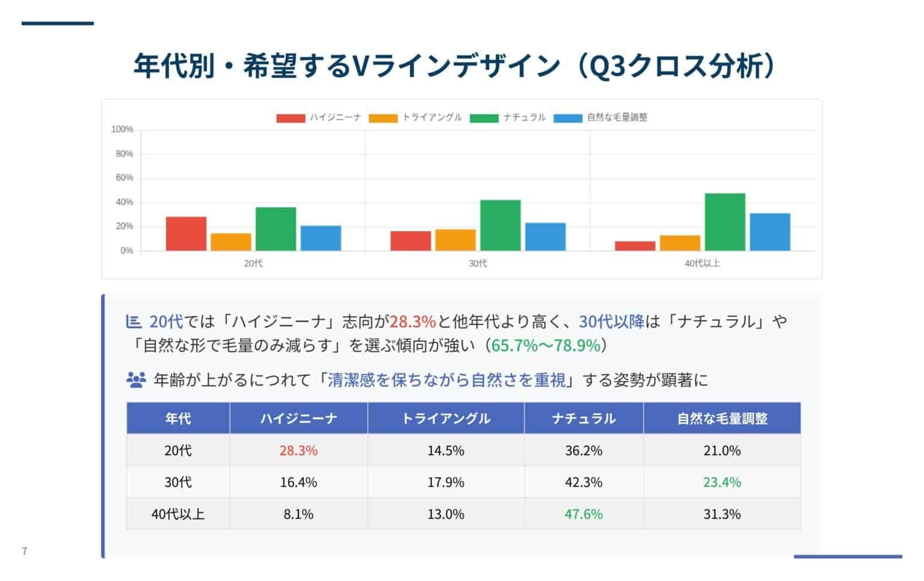Click the 30代 axis label under chart
Viewport: 924px width, 581px height.
[x=478, y=264]
